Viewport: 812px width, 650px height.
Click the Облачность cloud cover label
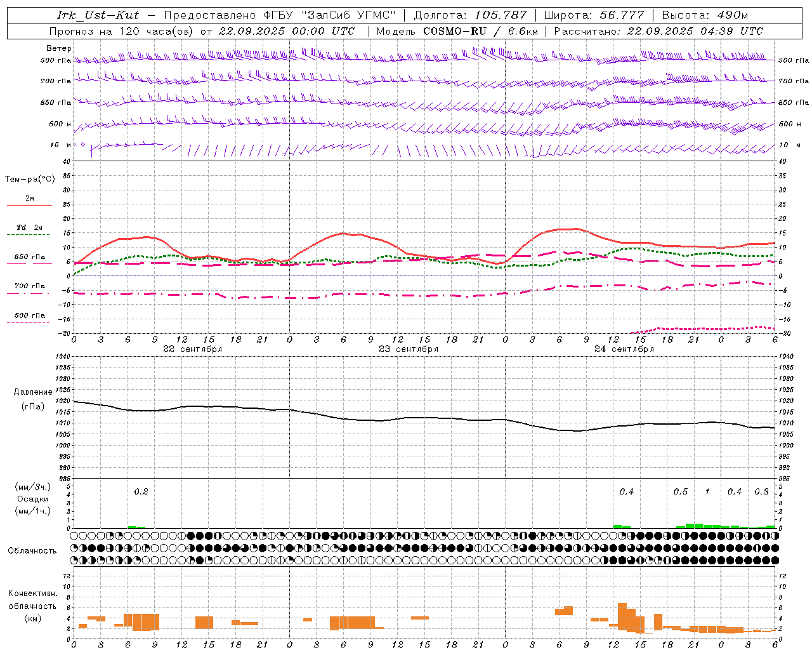tap(32, 551)
